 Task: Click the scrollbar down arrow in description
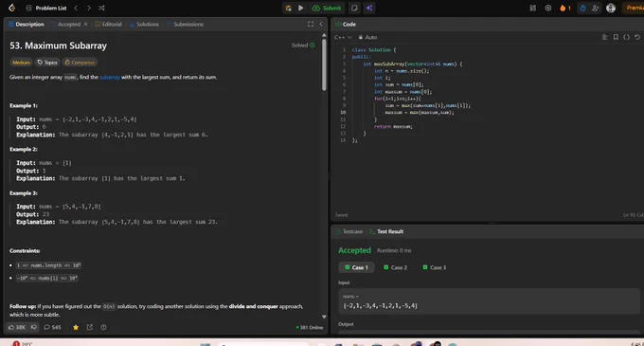(324, 317)
